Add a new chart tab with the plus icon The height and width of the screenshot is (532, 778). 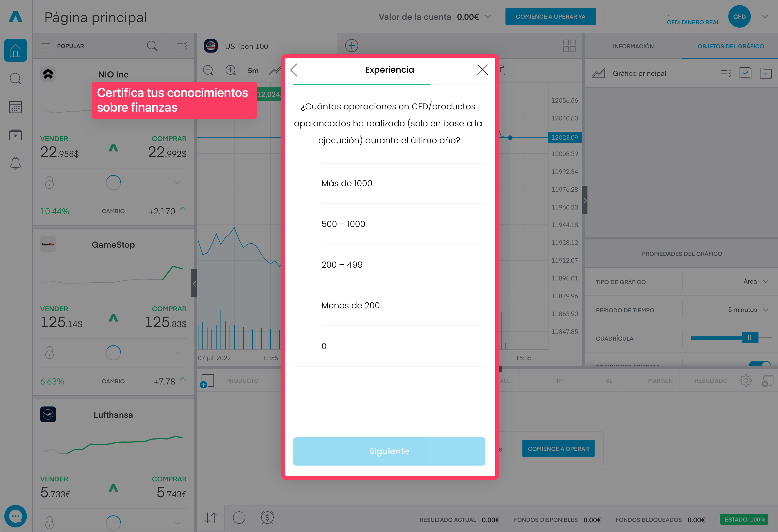tap(351, 46)
